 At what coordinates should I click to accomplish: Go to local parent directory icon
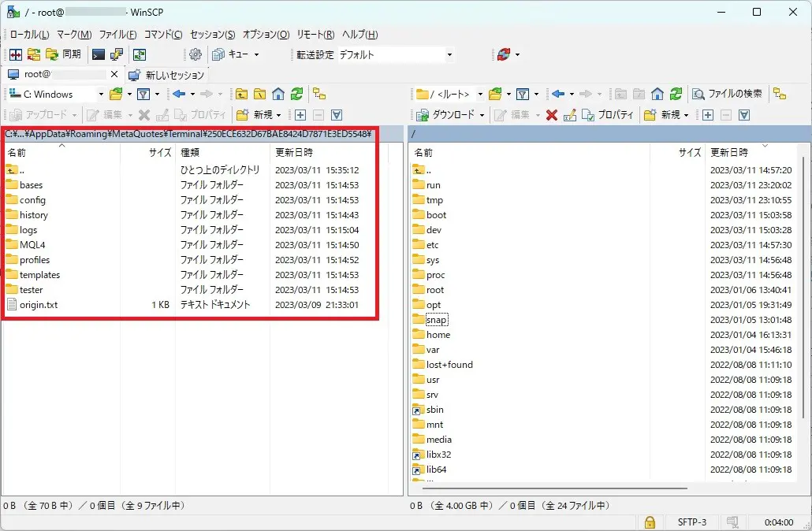click(x=242, y=94)
